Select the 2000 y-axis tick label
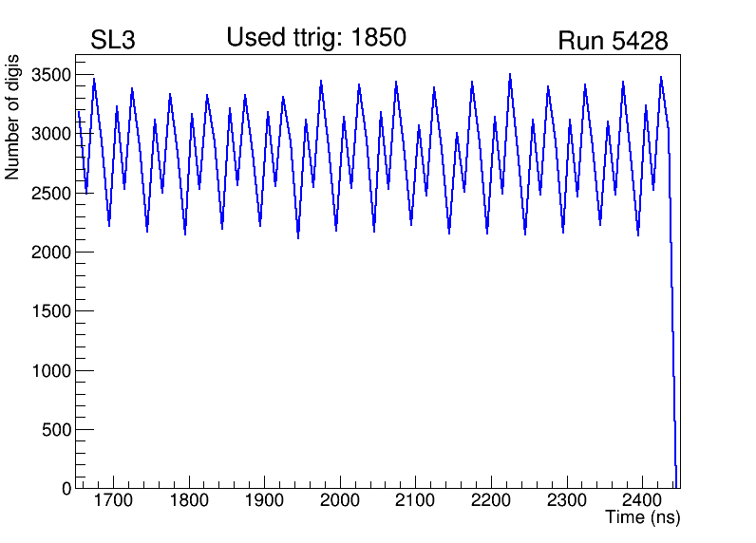Viewport: 756px width, 543px height. tap(52, 253)
